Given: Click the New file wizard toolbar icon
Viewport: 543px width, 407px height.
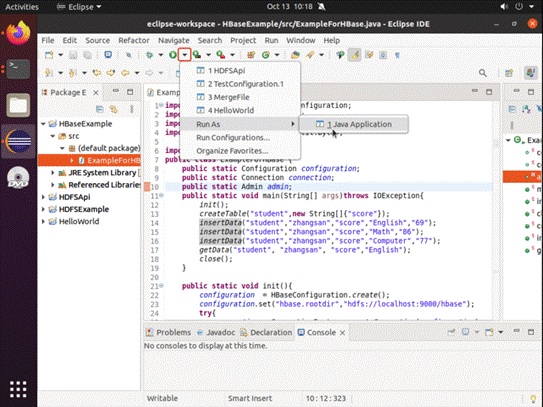Looking at the screenshot, I should click(x=49, y=55).
